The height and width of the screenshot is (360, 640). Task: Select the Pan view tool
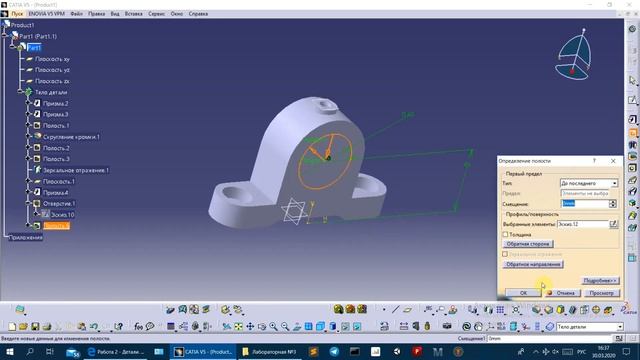(250, 326)
